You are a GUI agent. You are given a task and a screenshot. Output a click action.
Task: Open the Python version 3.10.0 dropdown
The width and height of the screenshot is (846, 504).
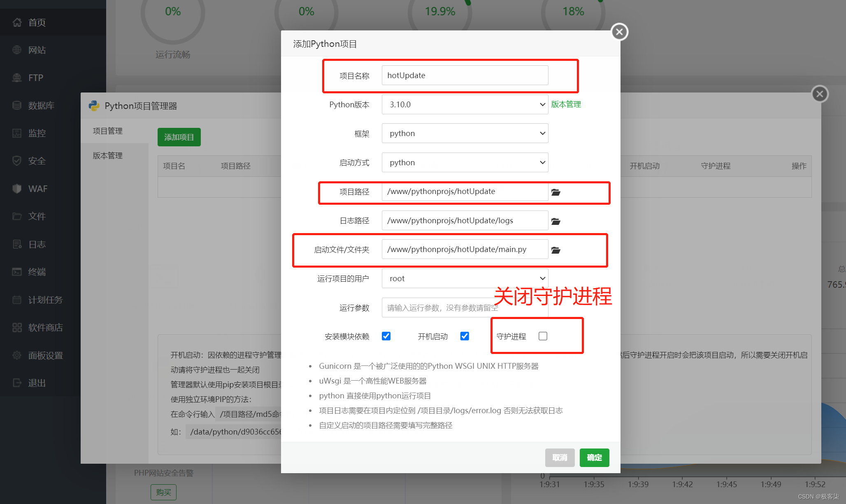tap(465, 104)
